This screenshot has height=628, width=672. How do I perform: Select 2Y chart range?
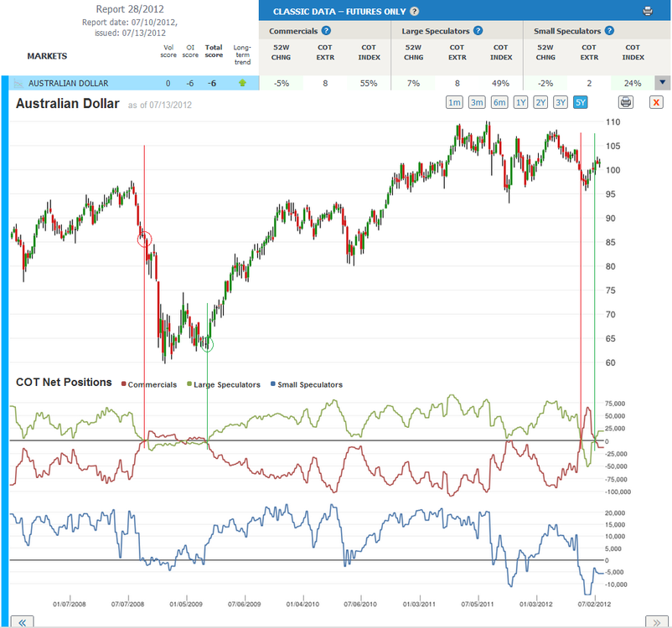pos(540,102)
